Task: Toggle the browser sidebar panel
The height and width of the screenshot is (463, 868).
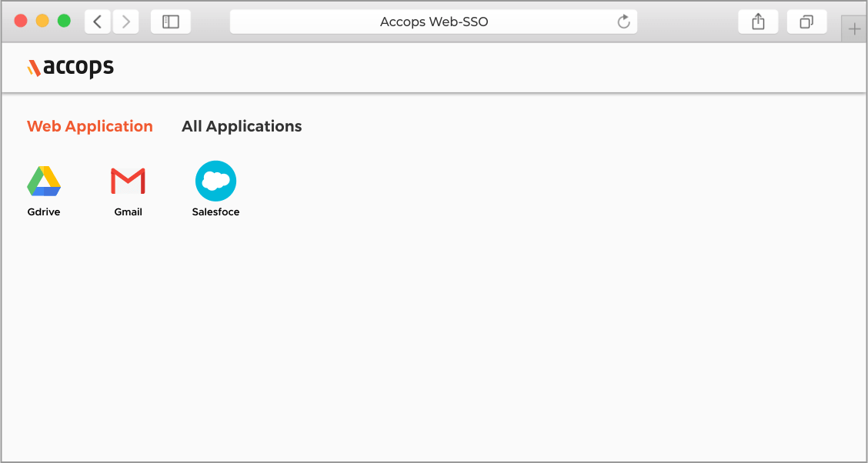Action: (170, 22)
